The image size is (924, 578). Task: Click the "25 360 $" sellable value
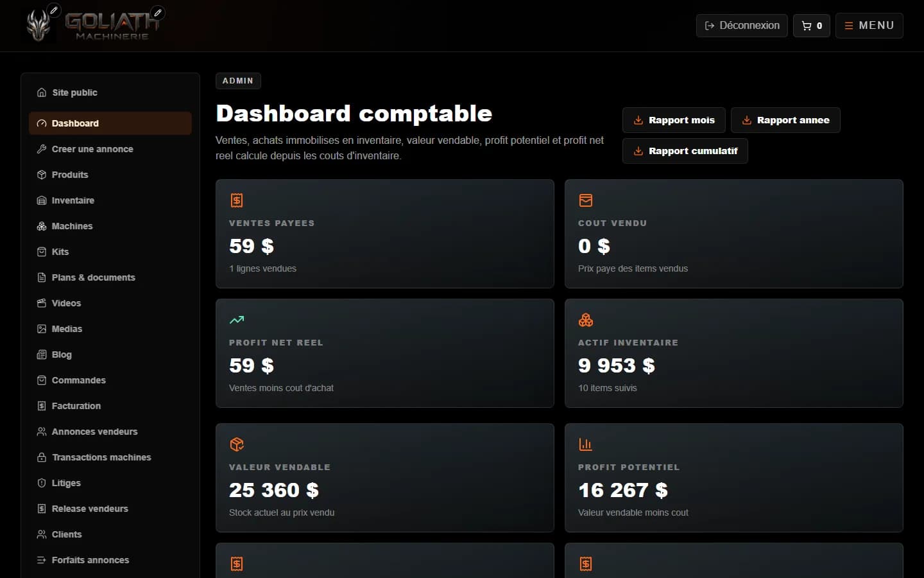(274, 490)
